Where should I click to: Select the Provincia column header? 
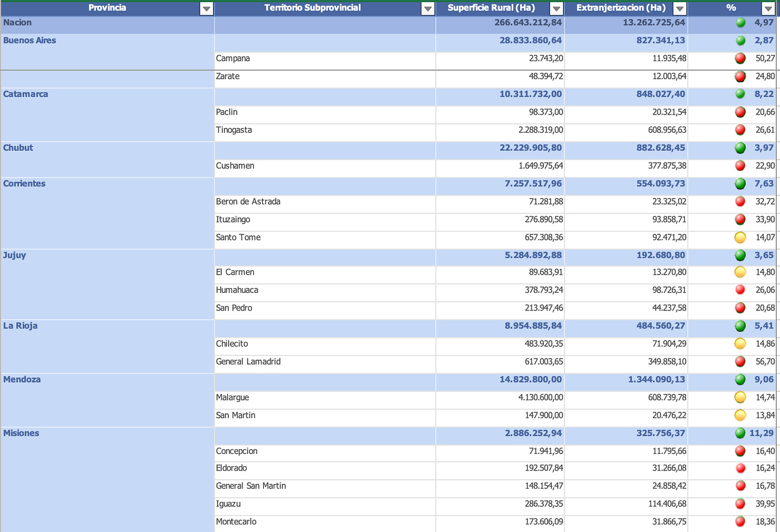[x=108, y=8]
